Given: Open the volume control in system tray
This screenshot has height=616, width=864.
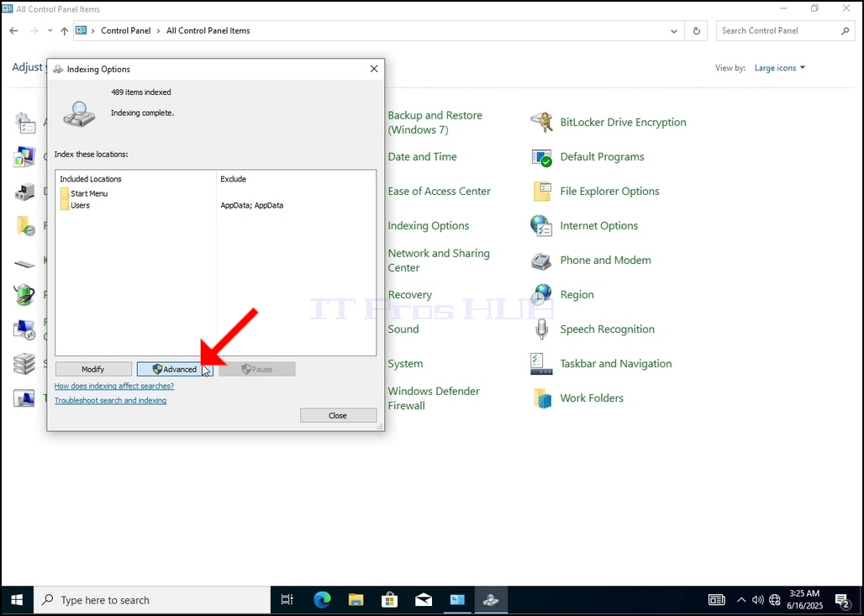Looking at the screenshot, I should pos(757,600).
